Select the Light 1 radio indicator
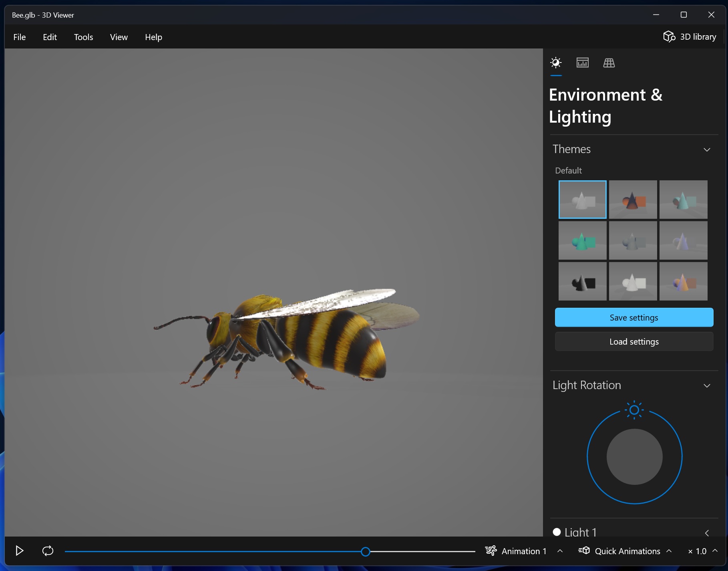Viewport: 728px width, 571px height. (557, 532)
